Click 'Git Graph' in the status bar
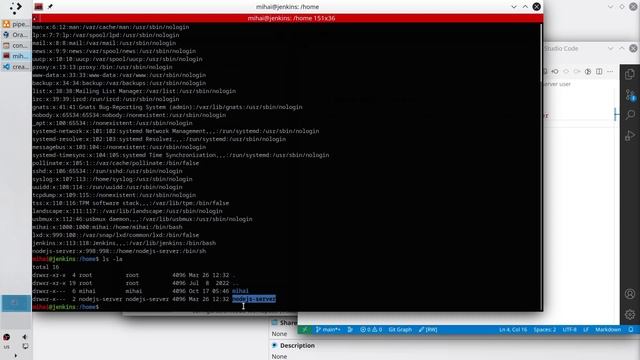 coord(400,330)
